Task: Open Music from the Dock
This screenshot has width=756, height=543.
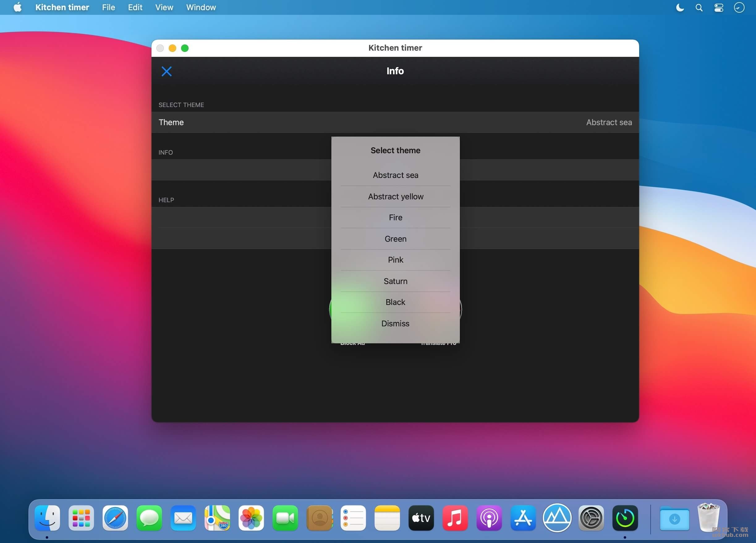Action: point(455,518)
